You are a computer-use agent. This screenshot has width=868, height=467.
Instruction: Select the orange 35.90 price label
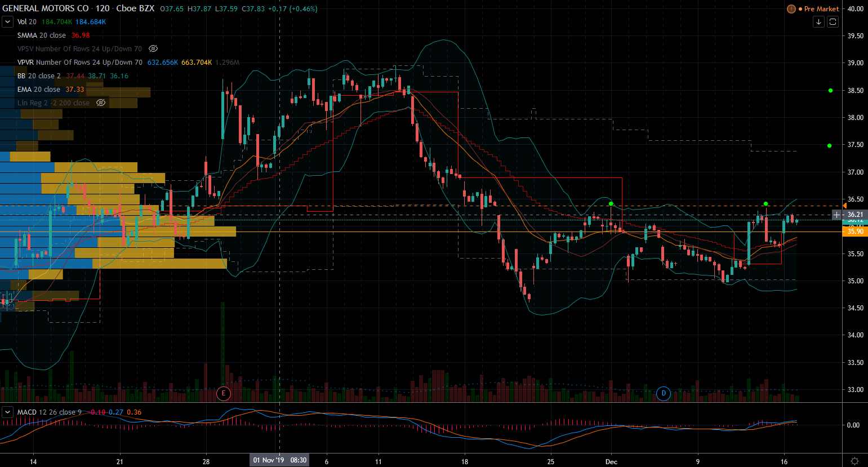[x=855, y=232]
